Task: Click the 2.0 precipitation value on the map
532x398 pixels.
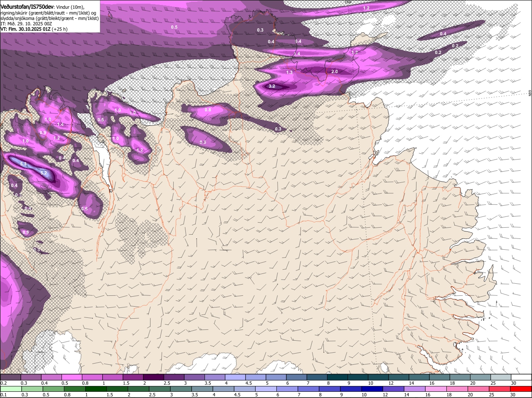Action: coord(335,72)
